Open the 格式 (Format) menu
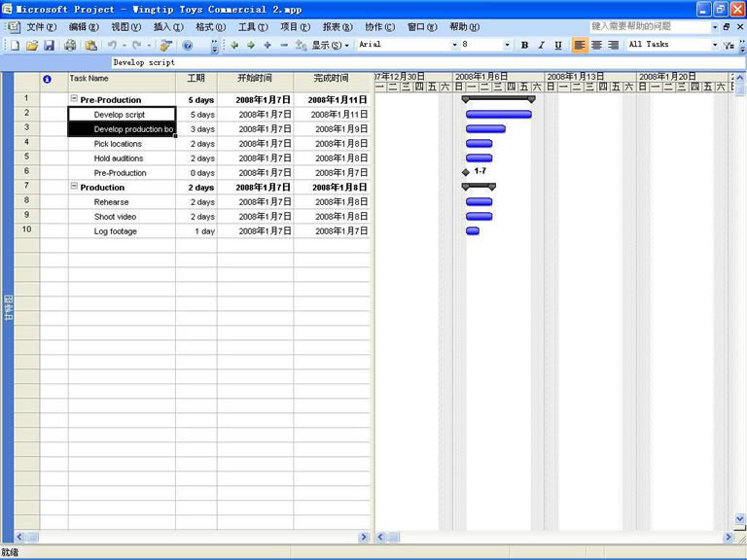 click(210, 27)
